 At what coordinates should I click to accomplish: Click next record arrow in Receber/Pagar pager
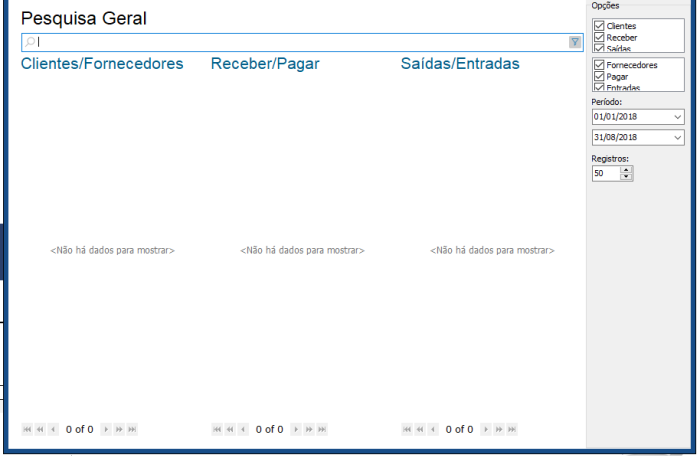click(296, 429)
